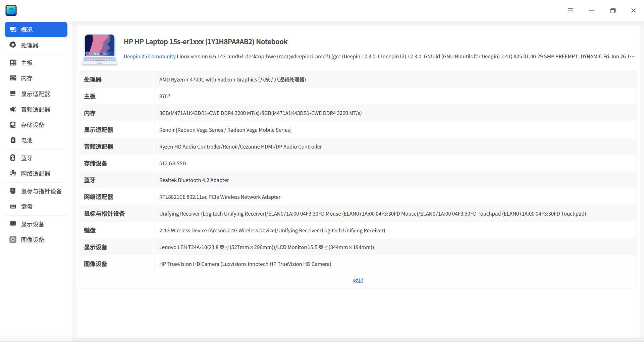
Task: Switch to the 存储设备 sidebar label
Action: [x=33, y=125]
